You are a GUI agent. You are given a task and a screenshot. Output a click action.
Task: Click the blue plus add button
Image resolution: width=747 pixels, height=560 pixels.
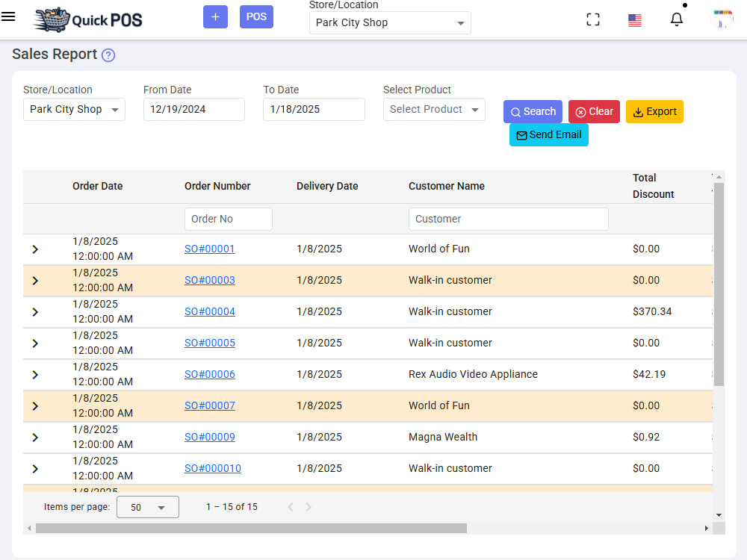[x=215, y=16]
